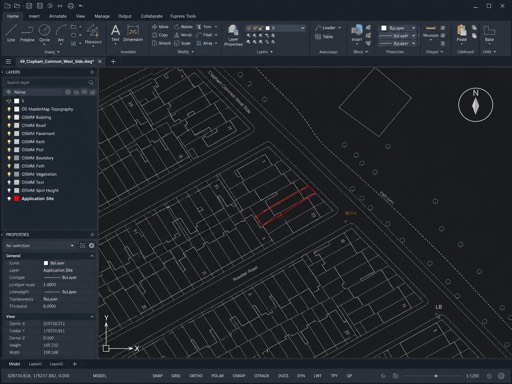Toggle ORTHO mode in status bar

click(x=196, y=376)
